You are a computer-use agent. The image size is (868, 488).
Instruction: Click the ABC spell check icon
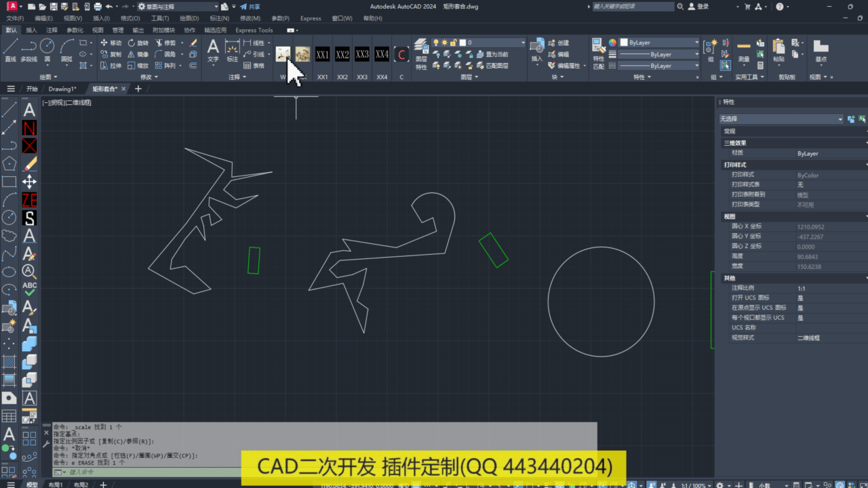(29, 289)
